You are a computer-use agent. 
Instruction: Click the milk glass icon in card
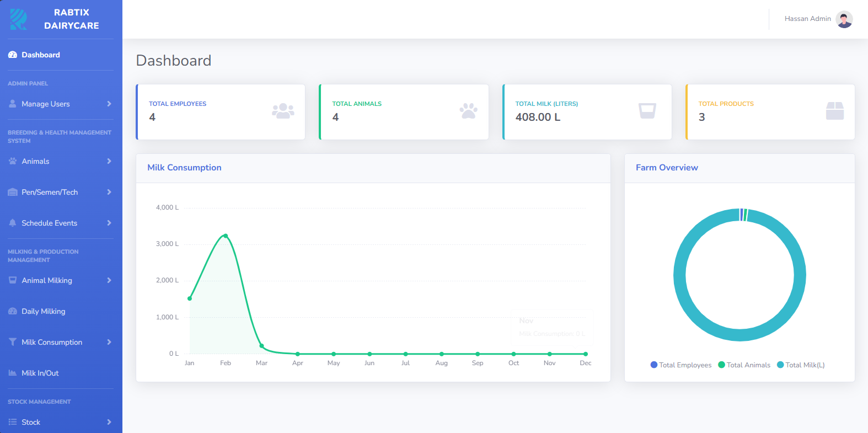click(647, 111)
